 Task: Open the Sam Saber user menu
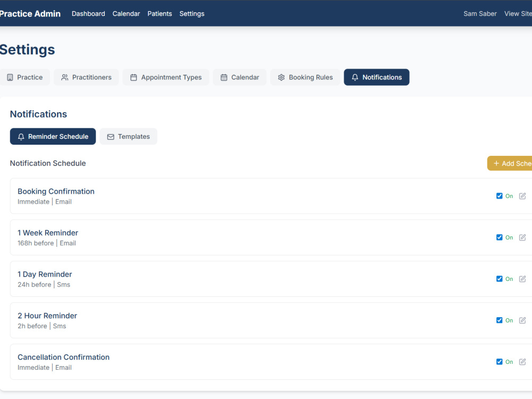[480, 14]
